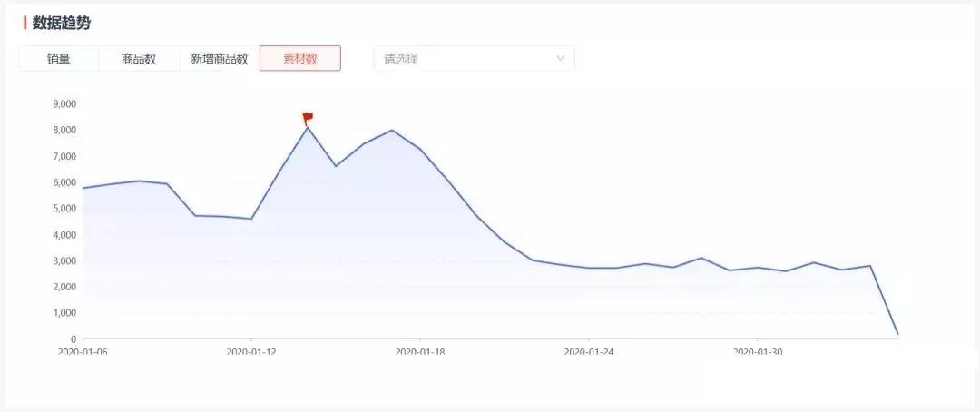The height and width of the screenshot is (412, 980).
Task: Click the 5,000 y-axis label
Action: tap(64, 209)
